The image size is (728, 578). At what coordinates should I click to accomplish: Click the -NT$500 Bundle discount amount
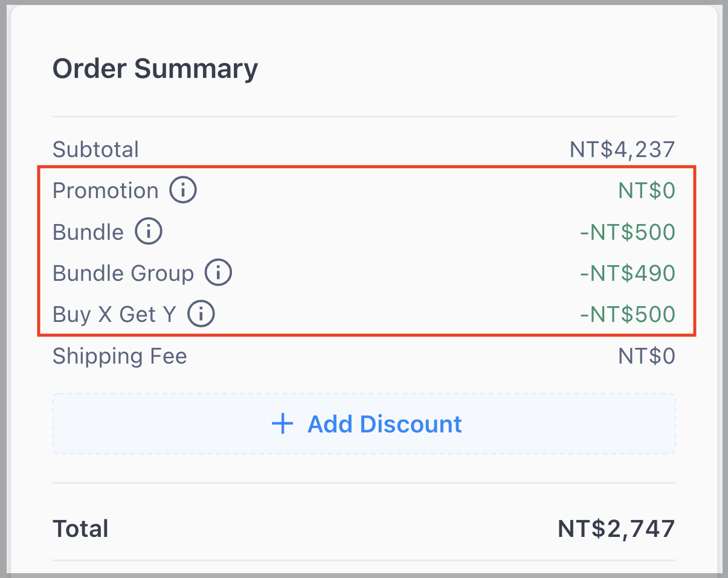point(627,232)
